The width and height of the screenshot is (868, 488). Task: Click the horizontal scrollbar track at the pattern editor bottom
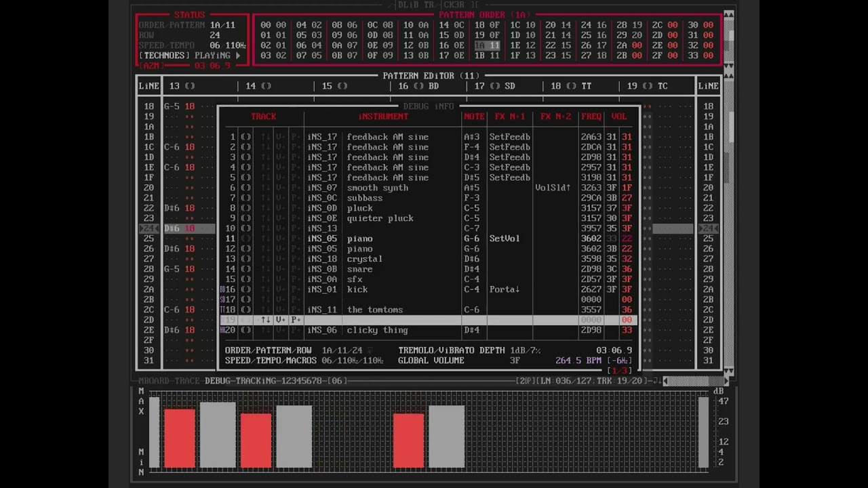coord(697,381)
